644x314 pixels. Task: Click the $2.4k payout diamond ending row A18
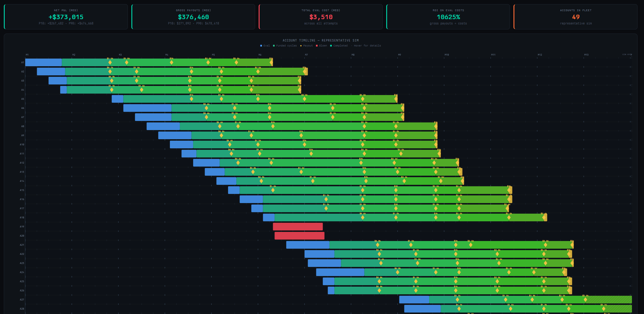(544, 218)
